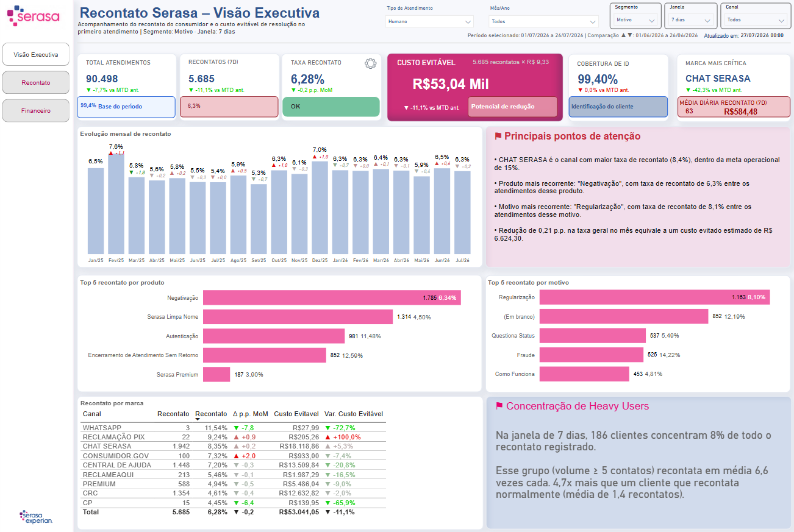794x532 pixels.
Task: Select the Negativação bar in product chart
Action: point(332,297)
